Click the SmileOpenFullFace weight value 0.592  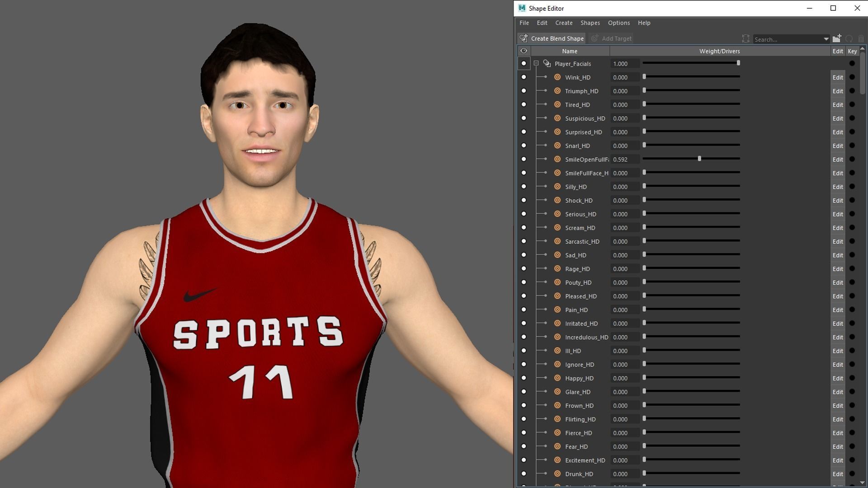click(x=624, y=160)
